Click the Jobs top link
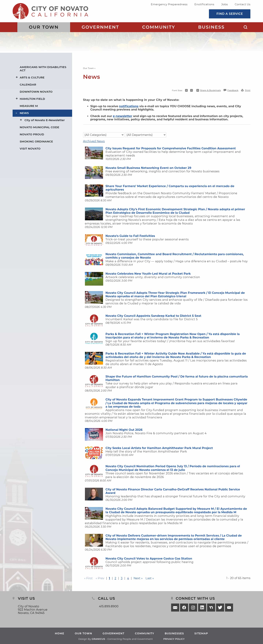Screen dimensions: 263x644 (224, 4)
